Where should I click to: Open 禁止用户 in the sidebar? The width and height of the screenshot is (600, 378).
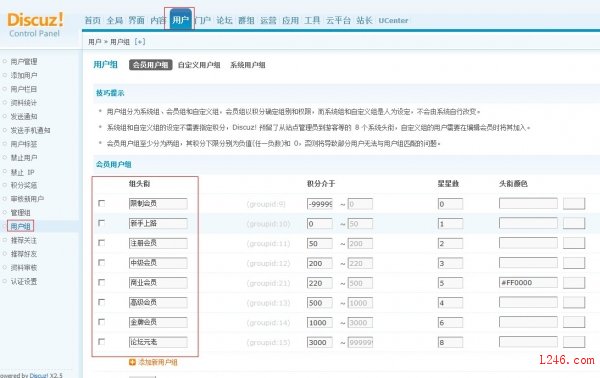24,158
